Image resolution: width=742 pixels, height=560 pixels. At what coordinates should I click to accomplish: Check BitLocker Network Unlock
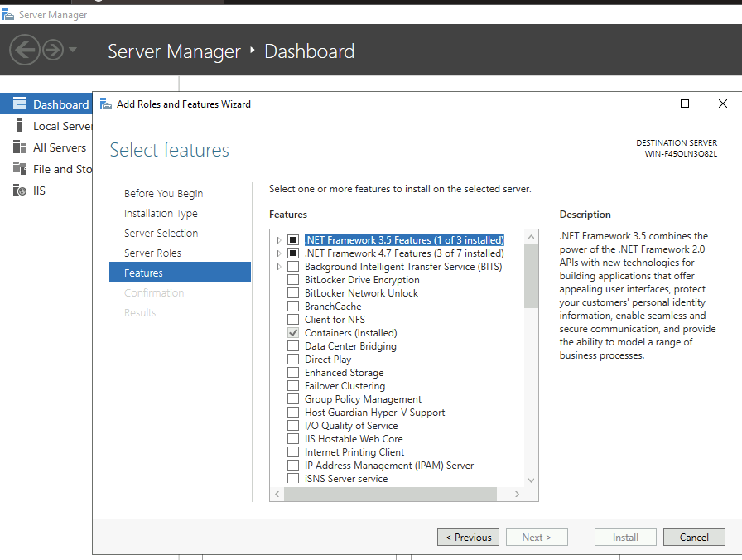click(293, 293)
